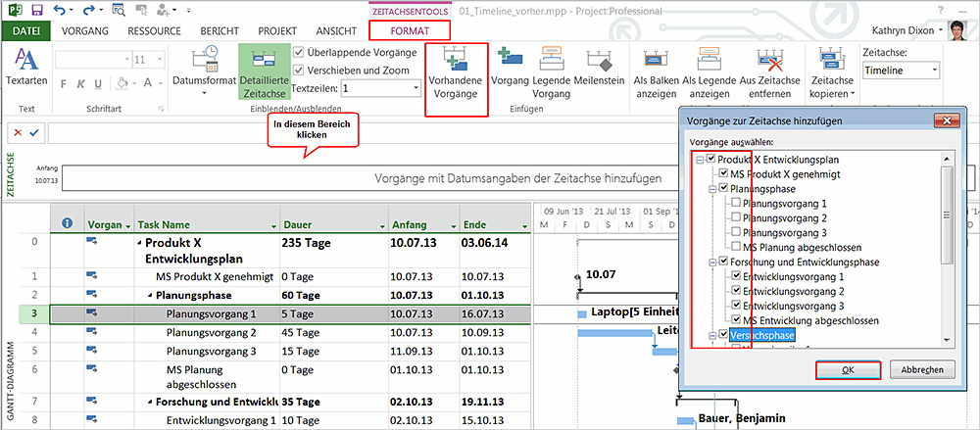Viewport: 980px width, 430px height.
Task: Toggle Verschieben und Zoom checkbox
Action: point(301,71)
